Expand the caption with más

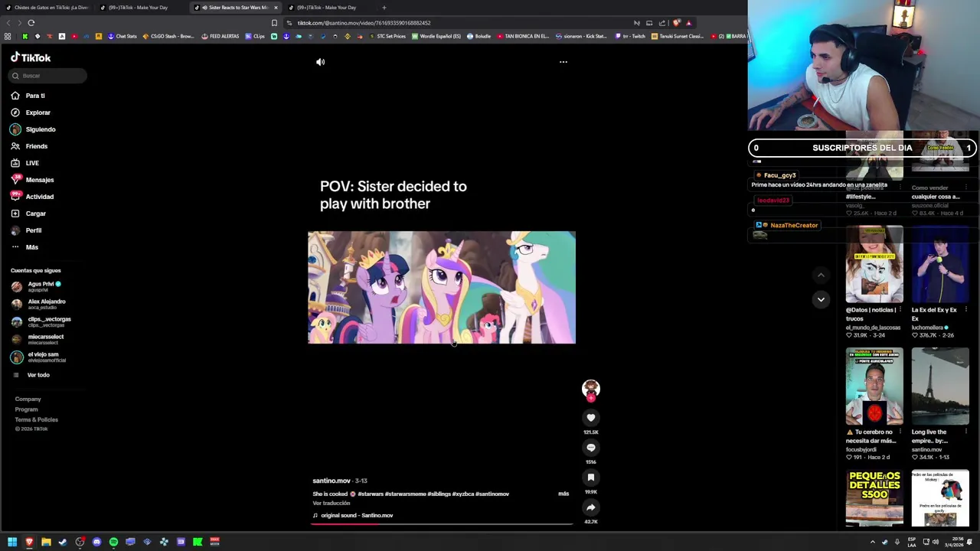click(x=563, y=494)
